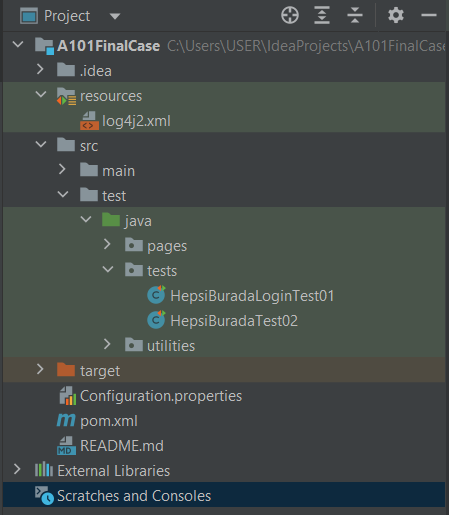This screenshot has height=515, width=449.
Task: Open the Project view dropdown arrow
Action: click(x=115, y=16)
